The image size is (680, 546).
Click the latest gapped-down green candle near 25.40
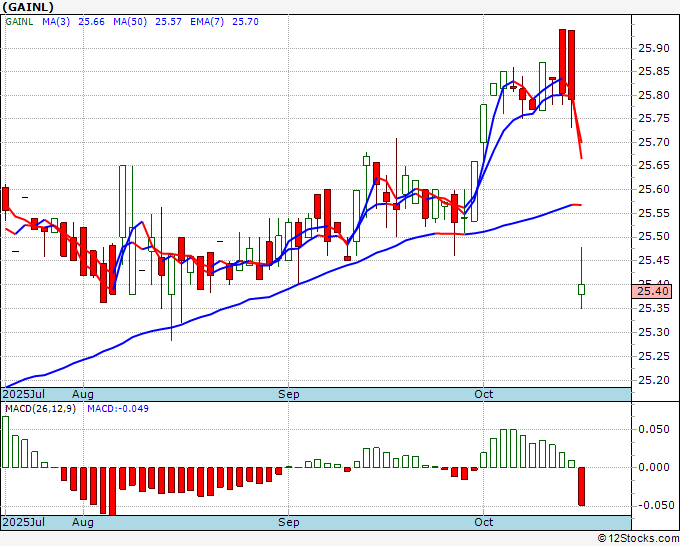tap(582, 289)
